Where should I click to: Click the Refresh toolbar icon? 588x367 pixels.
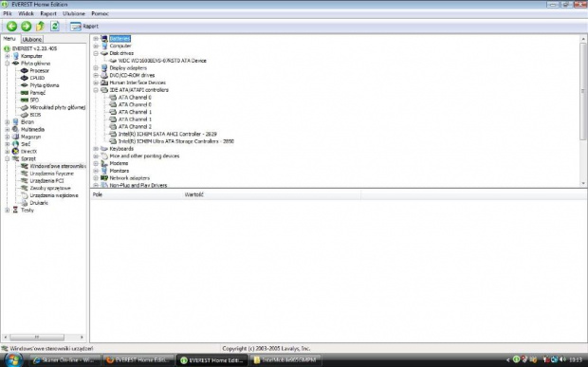(x=55, y=27)
